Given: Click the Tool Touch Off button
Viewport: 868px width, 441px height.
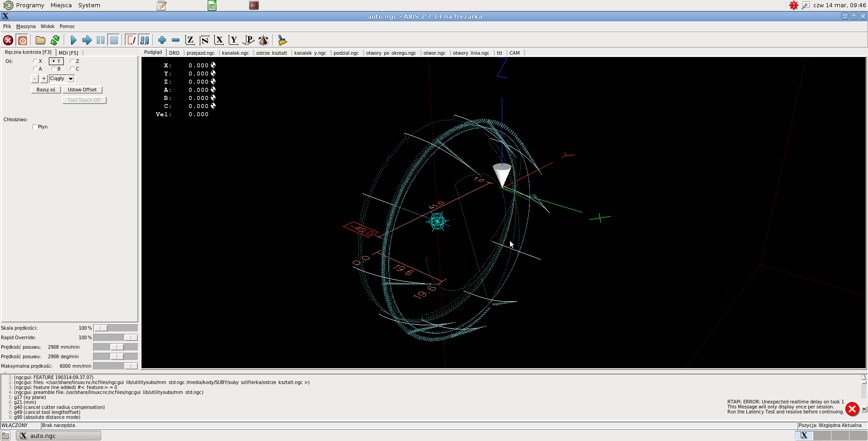Looking at the screenshot, I should pos(84,100).
